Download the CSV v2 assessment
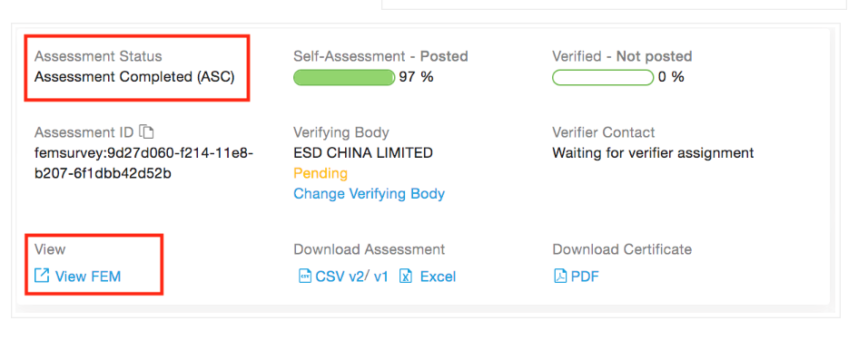 pyautogui.click(x=340, y=276)
